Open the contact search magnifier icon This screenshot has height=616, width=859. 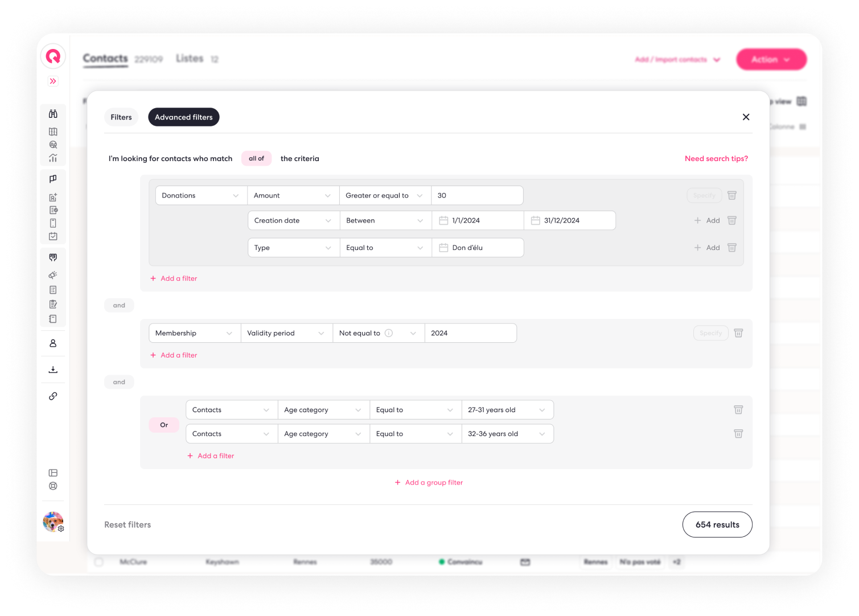pos(53,145)
